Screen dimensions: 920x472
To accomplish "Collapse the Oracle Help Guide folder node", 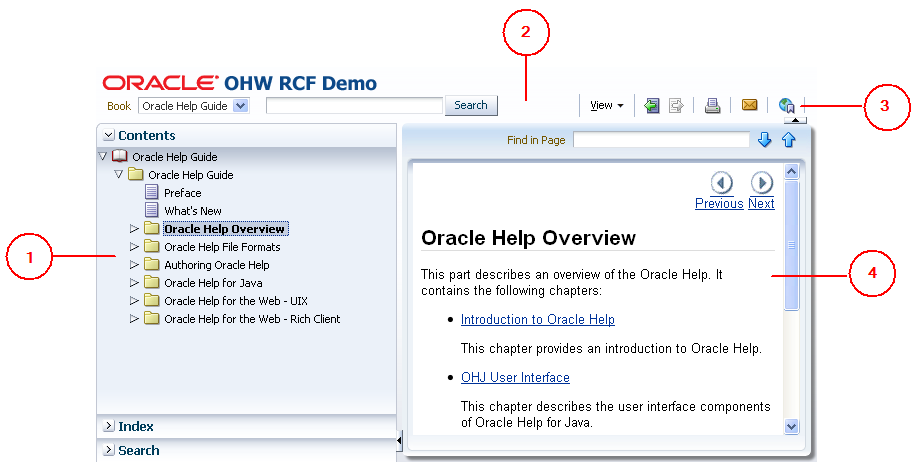I will click(119, 174).
